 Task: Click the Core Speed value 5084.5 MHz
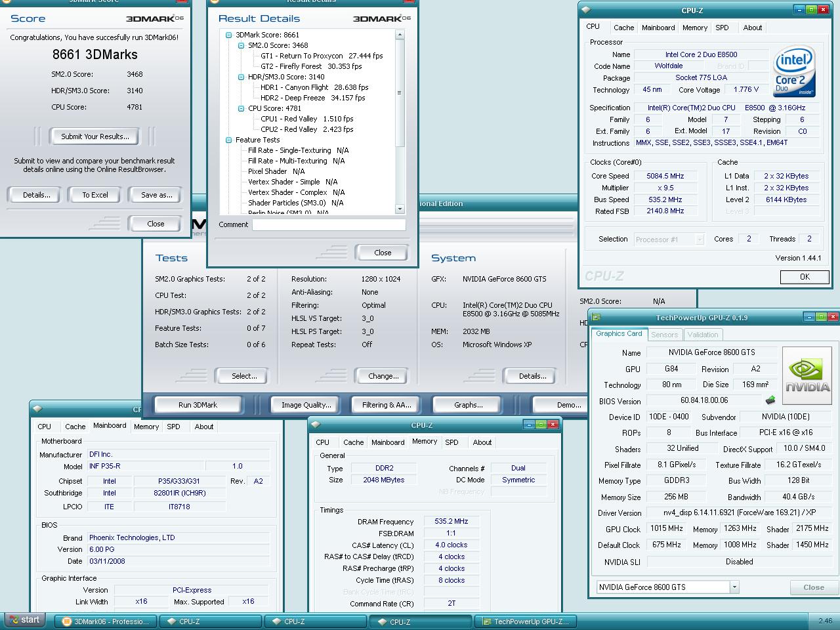pos(665,176)
